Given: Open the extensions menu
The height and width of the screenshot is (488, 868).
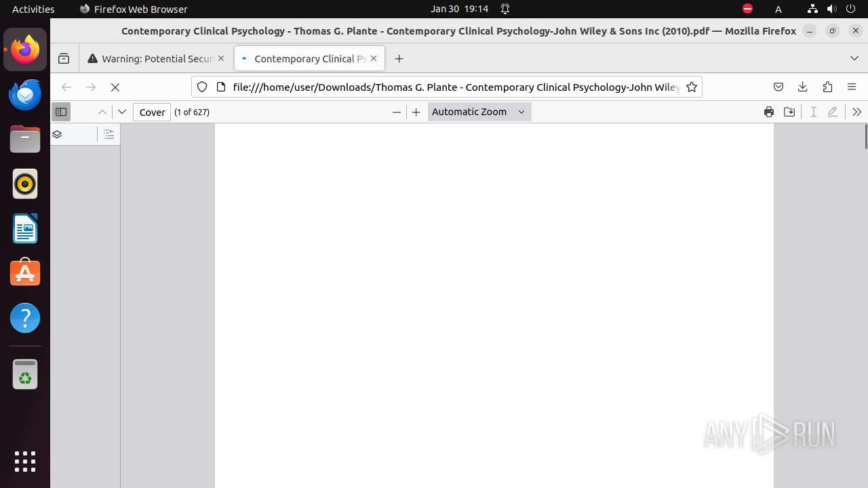Looking at the screenshot, I should (827, 87).
